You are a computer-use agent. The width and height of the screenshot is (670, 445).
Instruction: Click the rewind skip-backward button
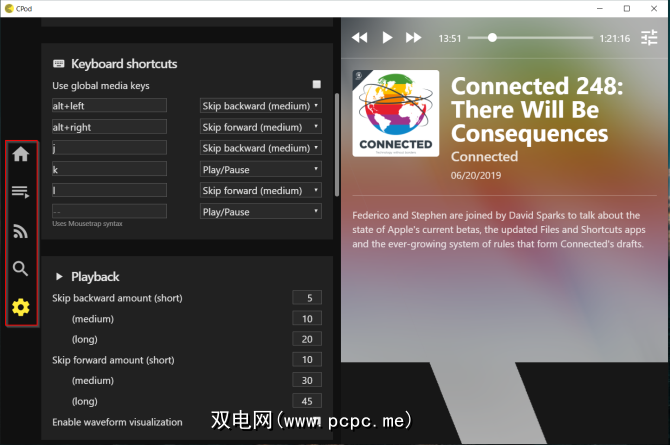click(x=360, y=38)
